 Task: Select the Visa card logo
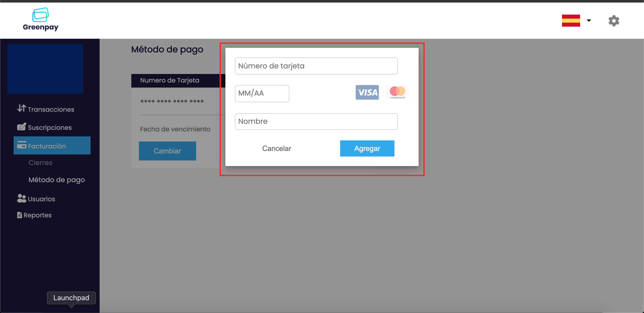pyautogui.click(x=367, y=92)
